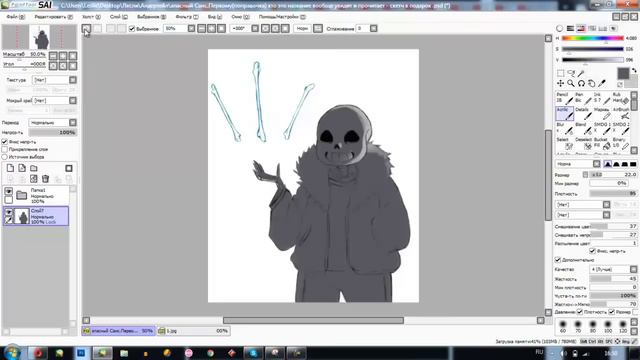Select the Deselect brush tool
The width and height of the screenshot is (640, 360).
pos(583,143)
